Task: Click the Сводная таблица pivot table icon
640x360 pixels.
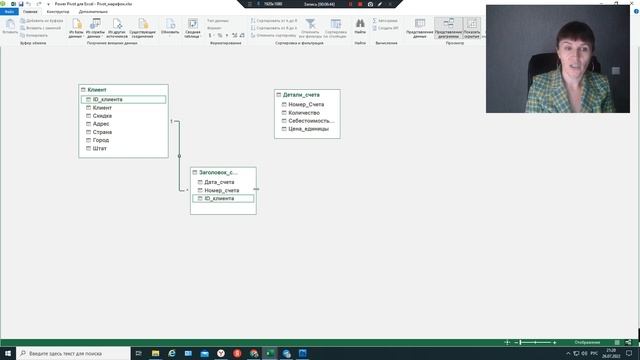Action: (x=193, y=24)
